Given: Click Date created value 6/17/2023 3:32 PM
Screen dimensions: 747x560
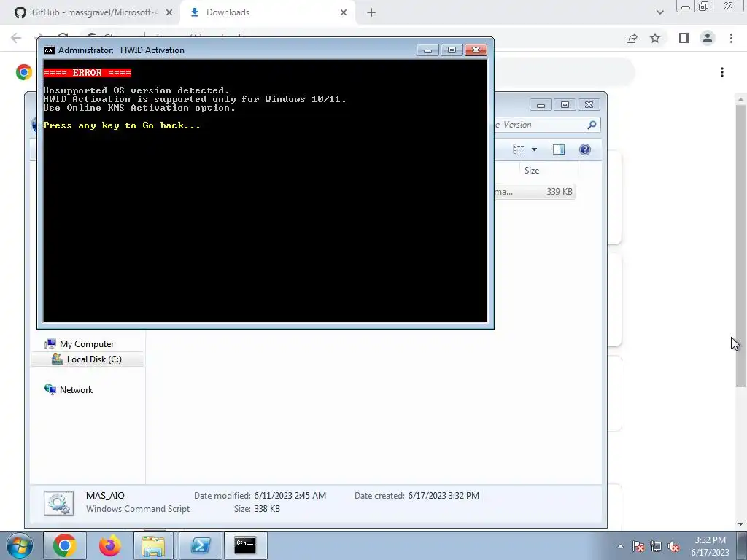Looking at the screenshot, I should (x=444, y=496).
